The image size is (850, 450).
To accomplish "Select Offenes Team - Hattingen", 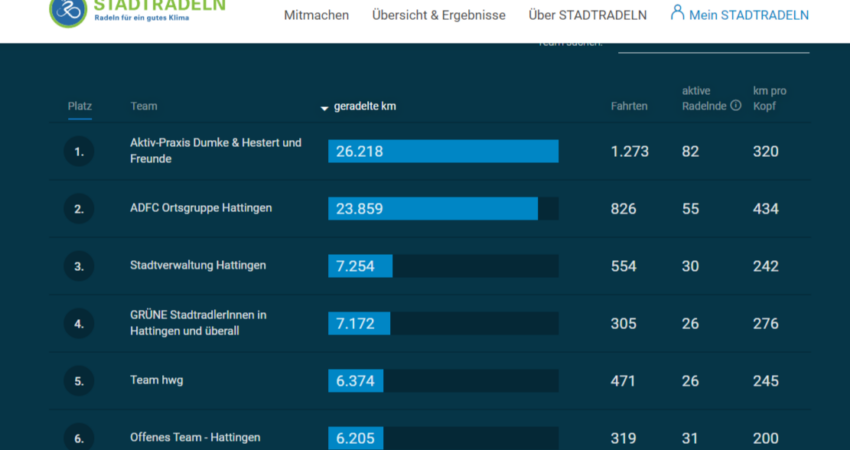I will click(x=195, y=438).
